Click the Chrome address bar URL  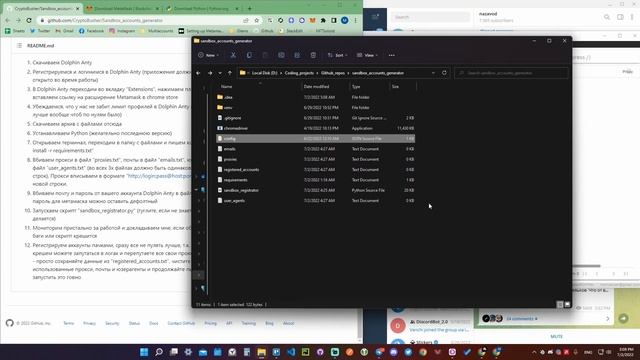click(104, 20)
